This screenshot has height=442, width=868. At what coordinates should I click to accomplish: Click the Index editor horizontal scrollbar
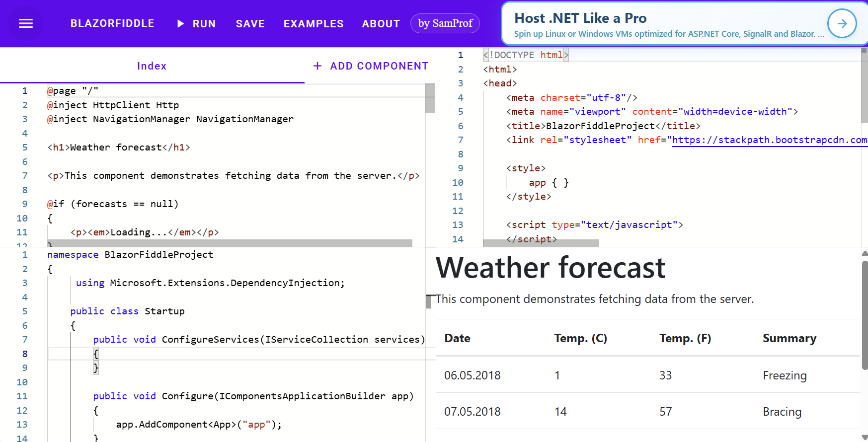click(x=230, y=243)
